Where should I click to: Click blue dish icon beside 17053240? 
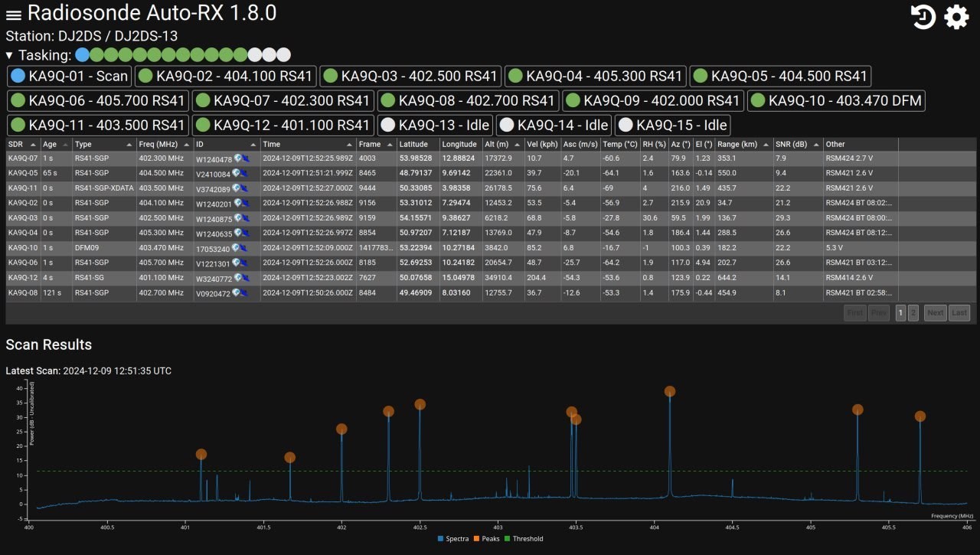[x=245, y=248]
